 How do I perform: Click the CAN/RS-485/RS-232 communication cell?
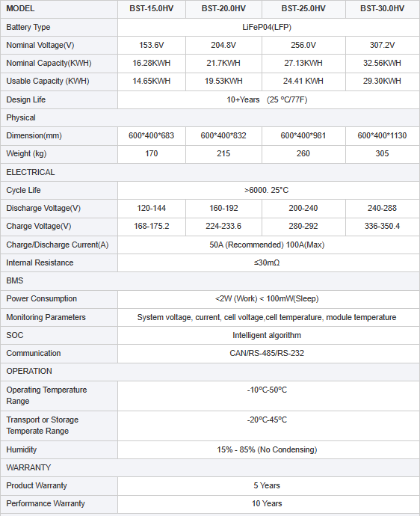click(268, 354)
